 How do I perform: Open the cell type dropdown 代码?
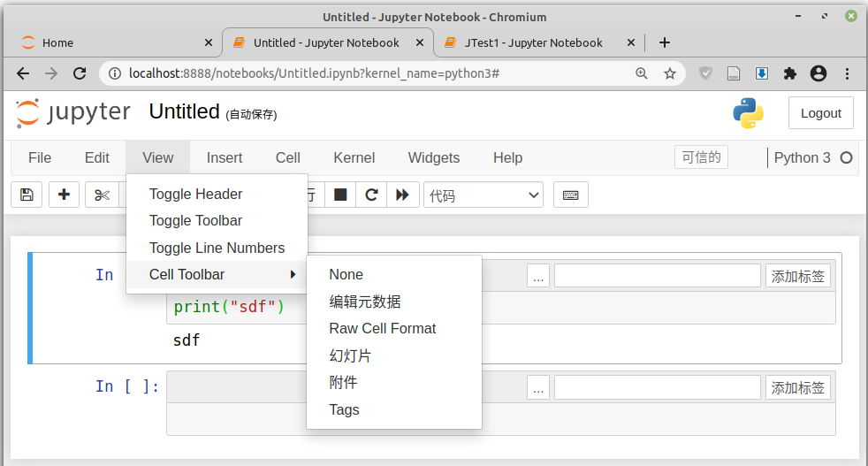pyautogui.click(x=483, y=195)
